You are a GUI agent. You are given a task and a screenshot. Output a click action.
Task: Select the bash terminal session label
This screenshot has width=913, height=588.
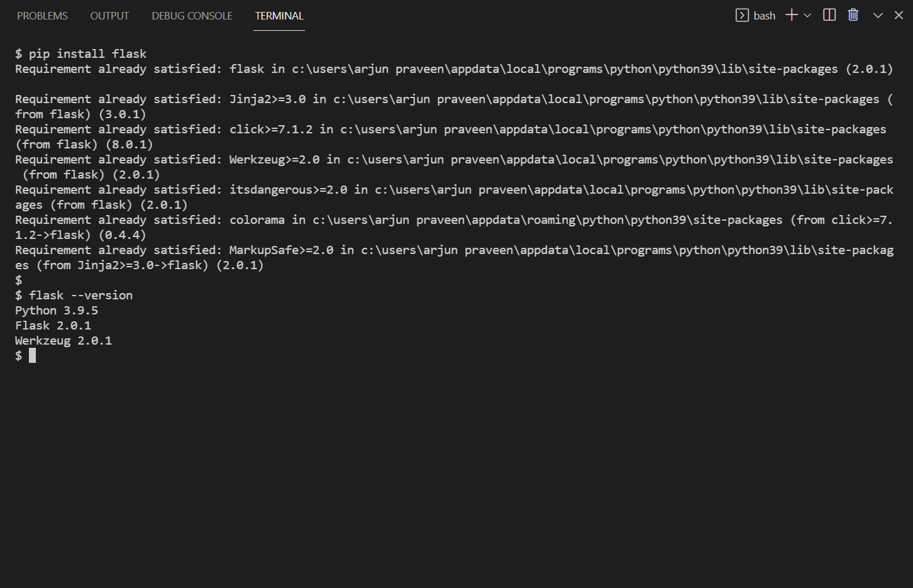[765, 15]
